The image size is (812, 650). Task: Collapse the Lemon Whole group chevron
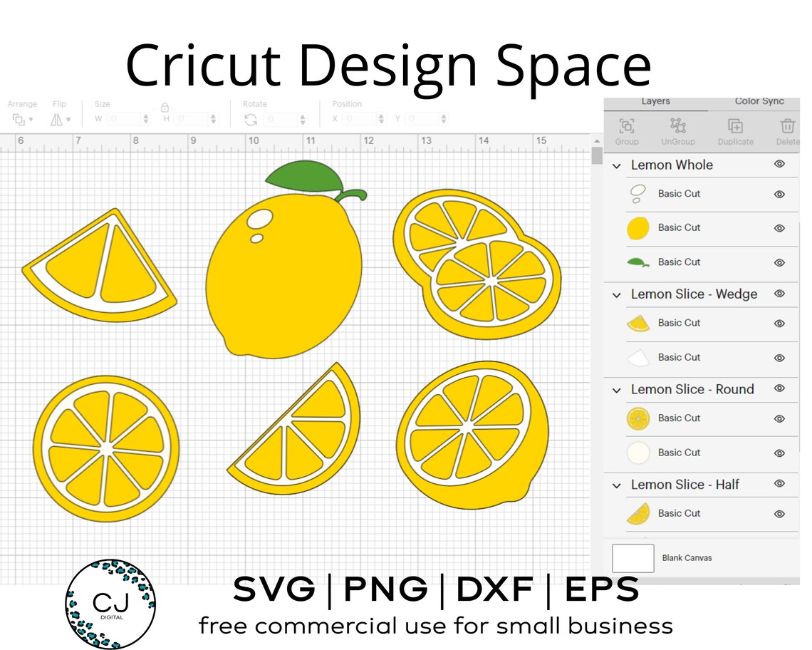pos(616,165)
